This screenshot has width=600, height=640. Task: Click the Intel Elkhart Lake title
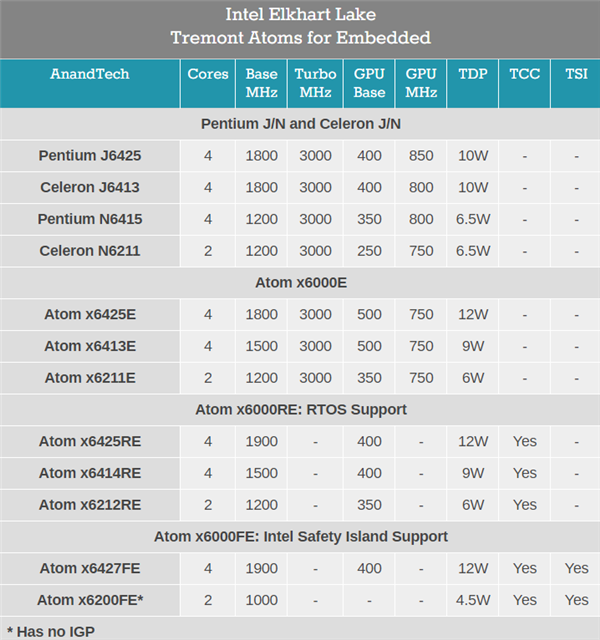pyautogui.click(x=300, y=15)
